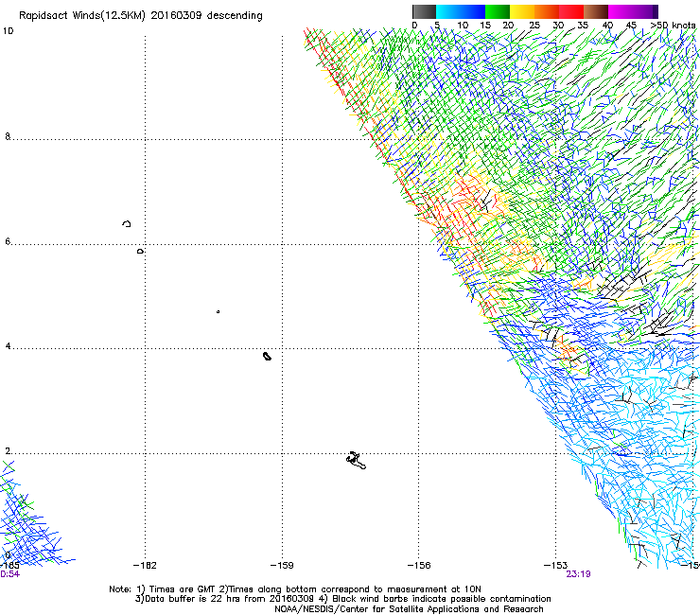700x615 pixels.
Task: Click the '45' label under the color bar
Action: tap(631, 26)
